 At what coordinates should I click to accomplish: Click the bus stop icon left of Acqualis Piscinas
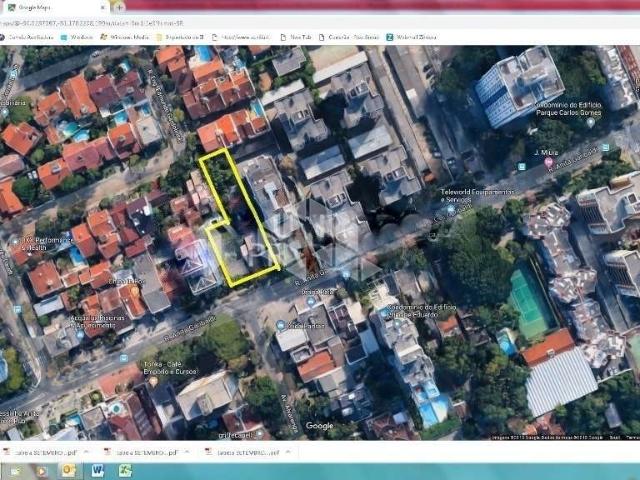(18, 310)
